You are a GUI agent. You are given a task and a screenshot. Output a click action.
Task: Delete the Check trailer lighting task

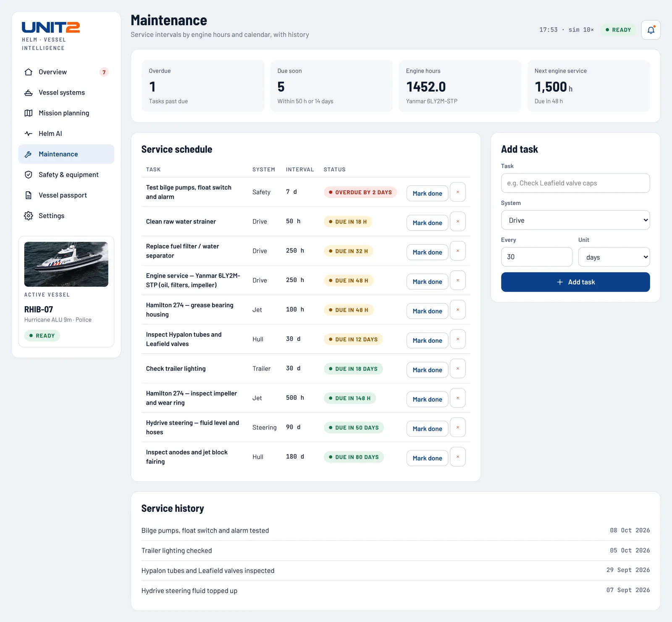coord(457,369)
